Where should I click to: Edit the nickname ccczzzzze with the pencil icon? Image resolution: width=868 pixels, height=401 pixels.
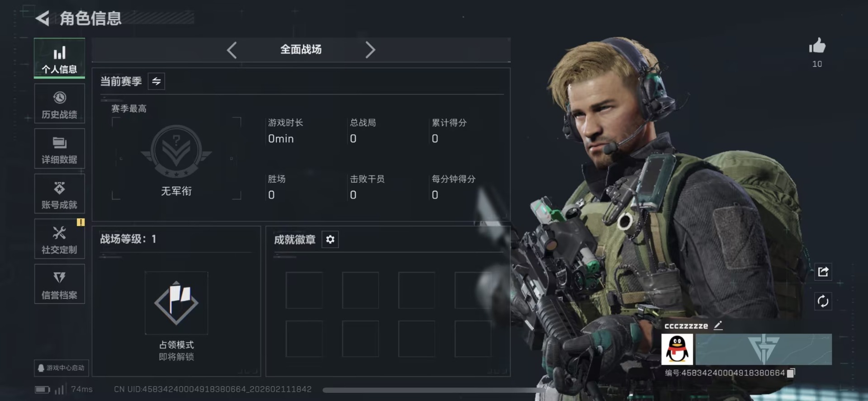coord(718,326)
